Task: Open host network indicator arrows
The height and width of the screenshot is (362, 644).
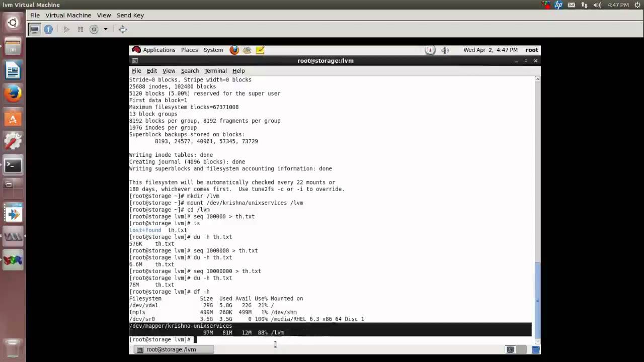Action: (x=584, y=5)
